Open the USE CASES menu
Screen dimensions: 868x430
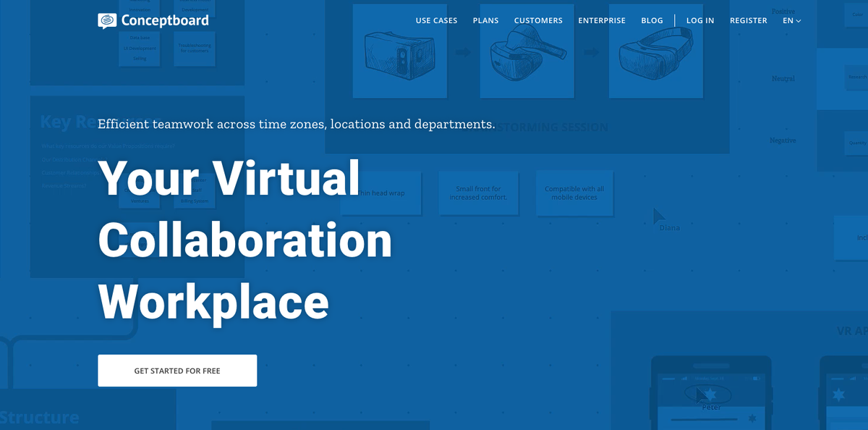pyautogui.click(x=436, y=20)
